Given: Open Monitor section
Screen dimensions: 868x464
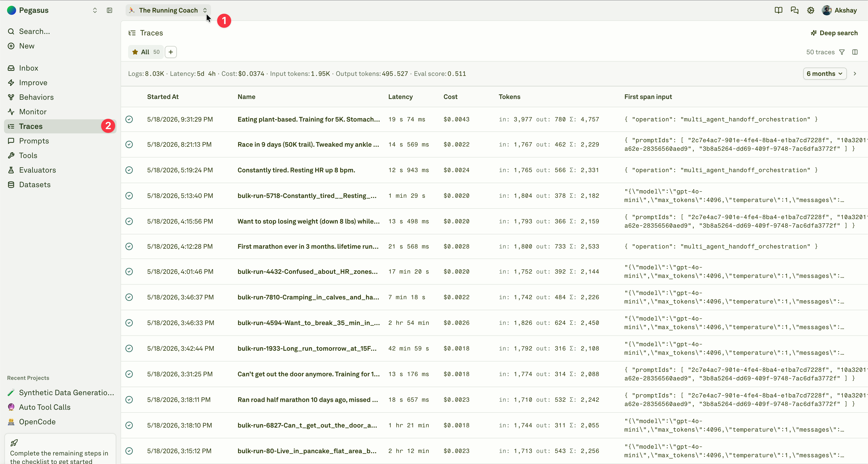Looking at the screenshot, I should pos(61,112).
